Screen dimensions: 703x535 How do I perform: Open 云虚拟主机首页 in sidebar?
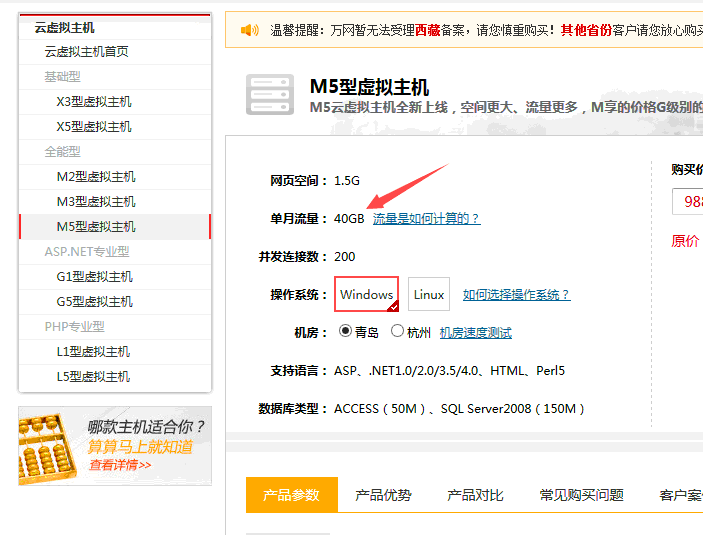(x=86, y=51)
